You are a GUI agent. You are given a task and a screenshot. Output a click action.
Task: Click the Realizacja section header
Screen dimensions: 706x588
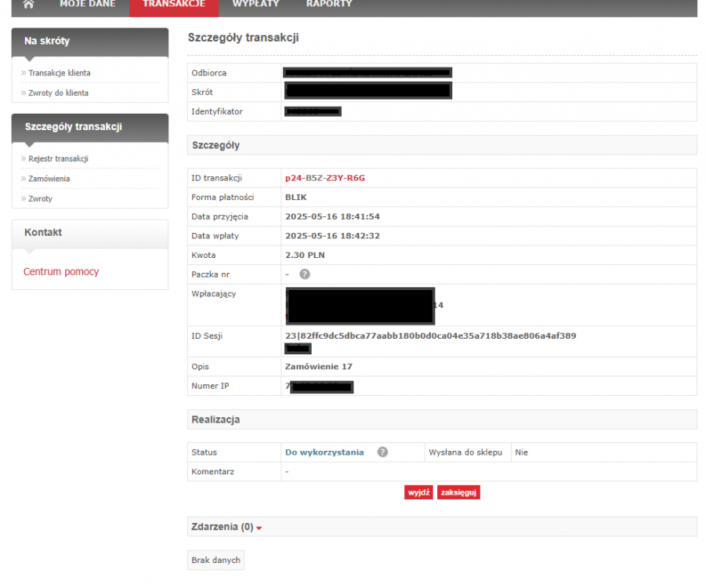click(x=442, y=419)
